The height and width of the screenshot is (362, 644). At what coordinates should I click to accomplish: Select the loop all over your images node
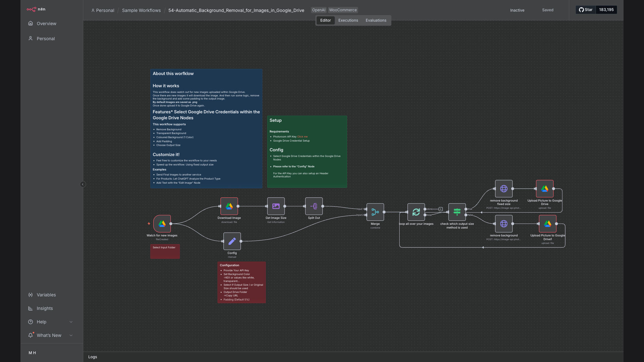point(416,212)
